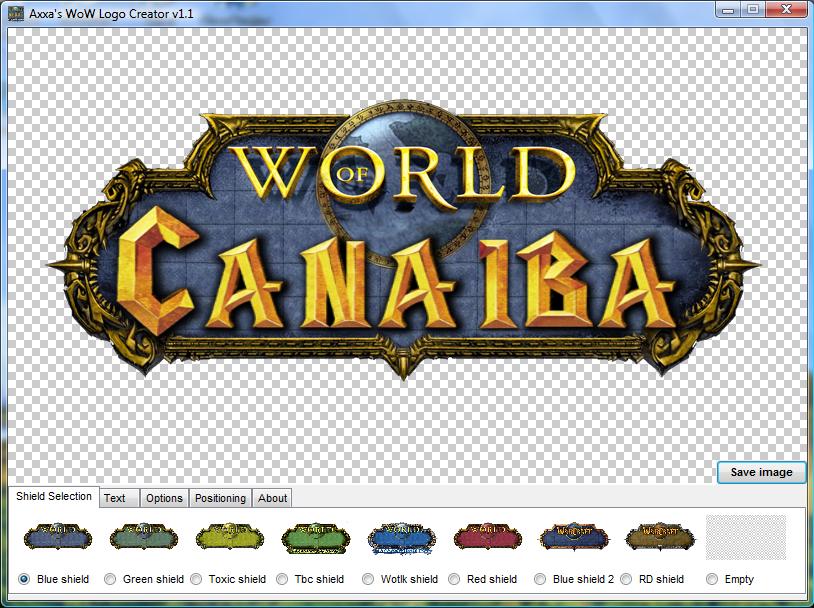The height and width of the screenshot is (608, 814).
Task: Close the WoW Logo Creator window
Action: click(x=786, y=10)
